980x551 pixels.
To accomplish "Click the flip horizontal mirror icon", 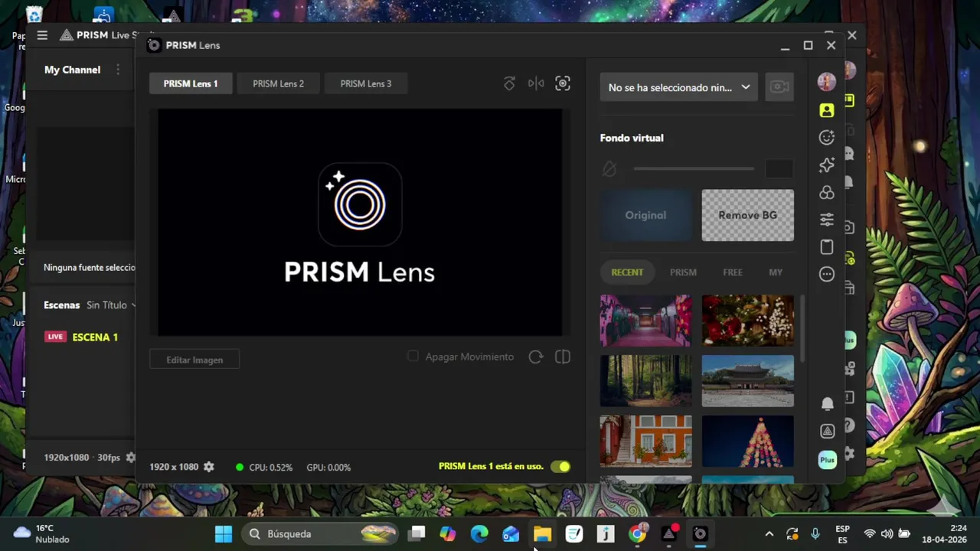I will [x=536, y=83].
